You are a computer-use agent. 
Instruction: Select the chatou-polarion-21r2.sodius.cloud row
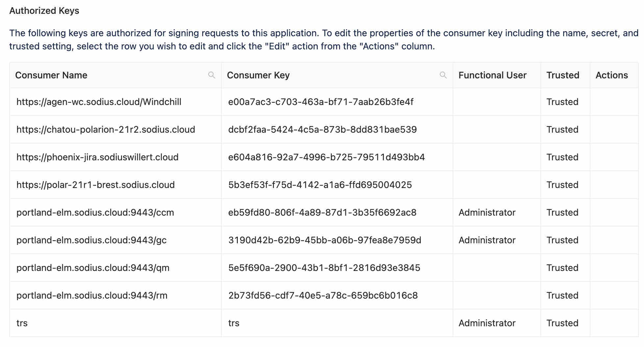pos(324,129)
